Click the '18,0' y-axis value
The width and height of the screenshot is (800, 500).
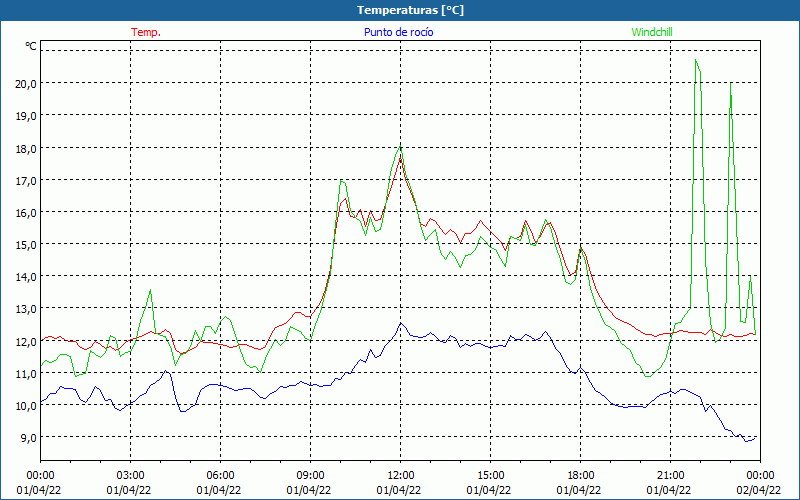point(26,148)
